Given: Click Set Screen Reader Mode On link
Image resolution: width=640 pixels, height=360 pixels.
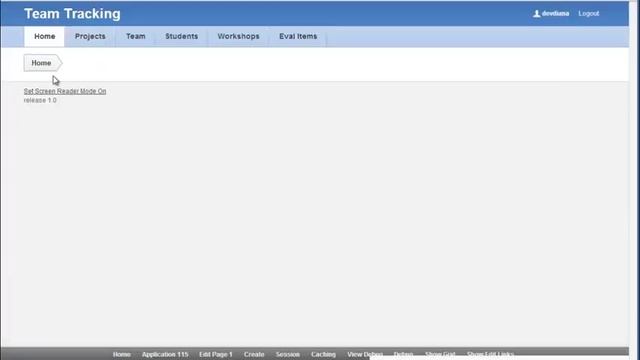Looking at the screenshot, I should 65,91.
